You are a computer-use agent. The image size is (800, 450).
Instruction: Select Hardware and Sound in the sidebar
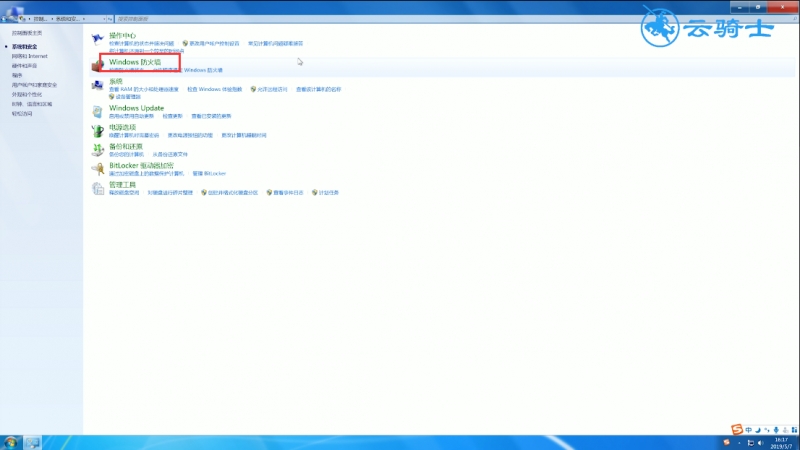coord(24,66)
